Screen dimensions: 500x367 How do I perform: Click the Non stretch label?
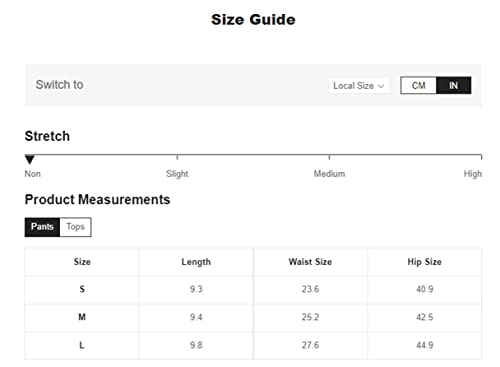(33, 174)
